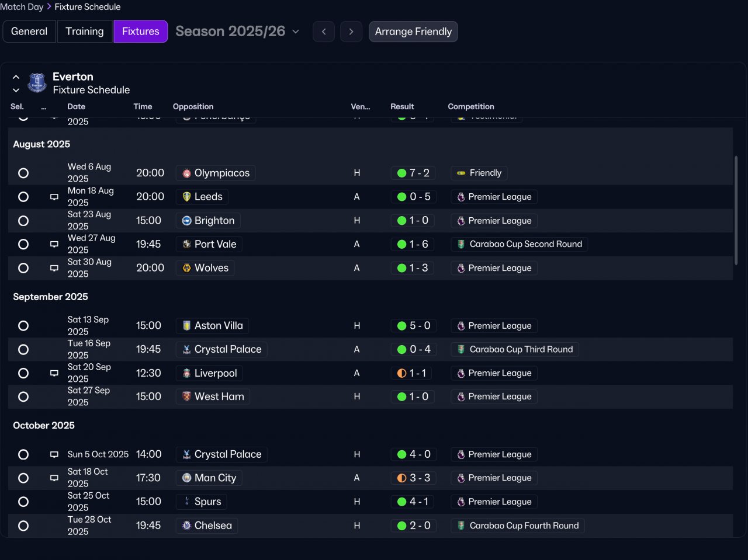This screenshot has height=560, width=748.
Task: Go to the next season with right arrow
Action: click(x=351, y=32)
